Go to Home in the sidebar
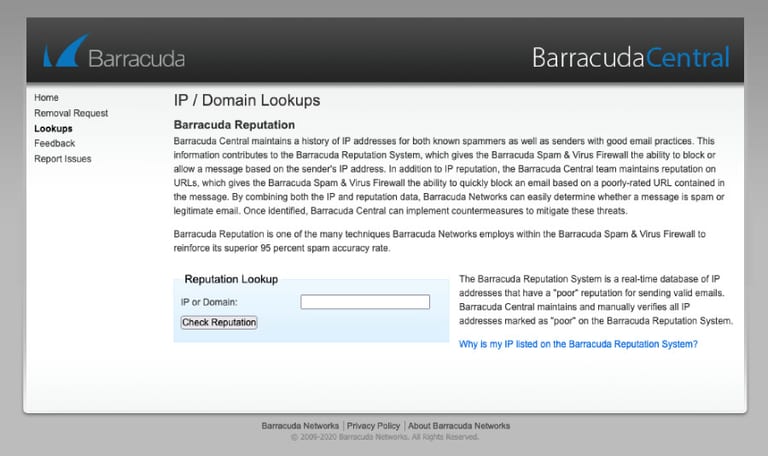Image resolution: width=768 pixels, height=456 pixels. tap(47, 97)
